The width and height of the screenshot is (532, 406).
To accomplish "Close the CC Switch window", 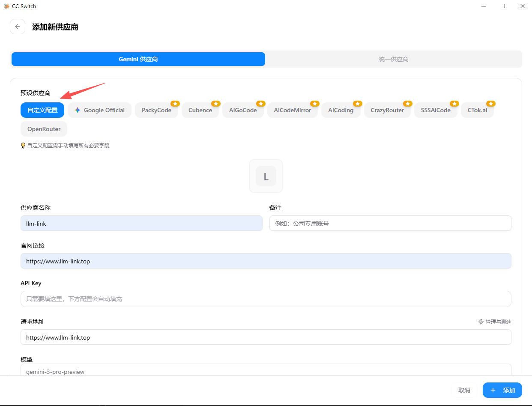I will pos(523,6).
